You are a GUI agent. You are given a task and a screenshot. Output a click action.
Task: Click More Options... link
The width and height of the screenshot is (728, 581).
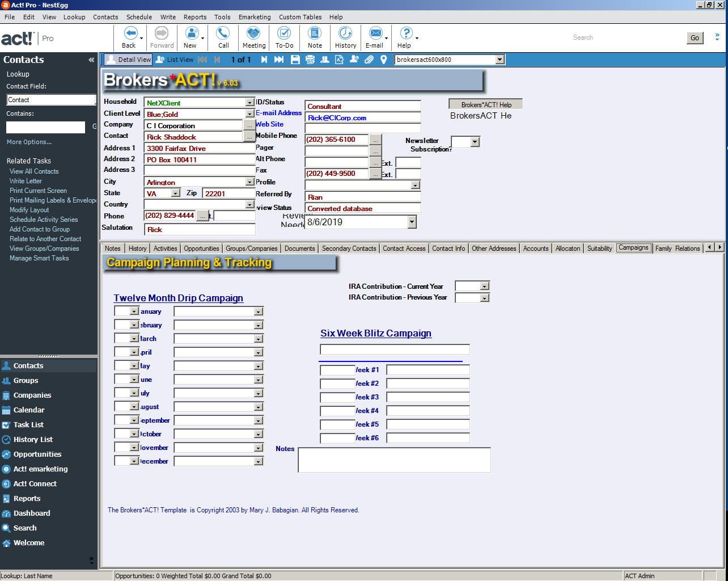tap(29, 142)
